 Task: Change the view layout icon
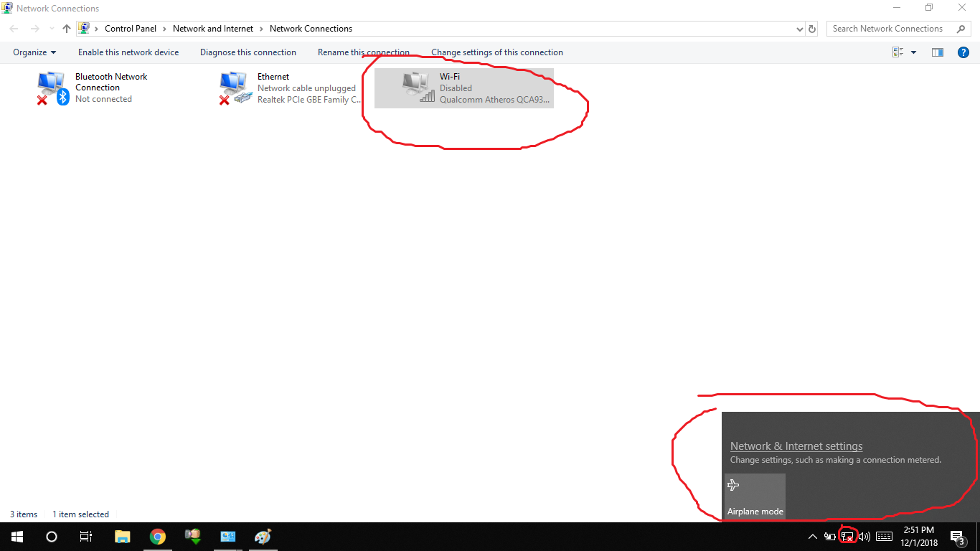tap(897, 52)
